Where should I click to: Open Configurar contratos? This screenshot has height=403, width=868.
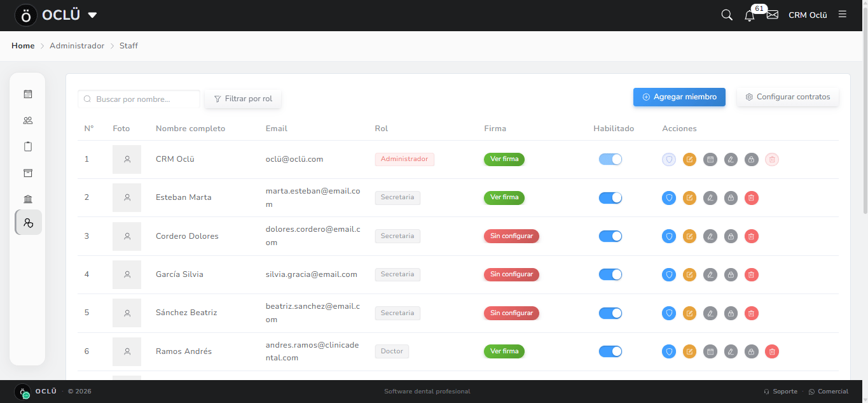(x=788, y=97)
